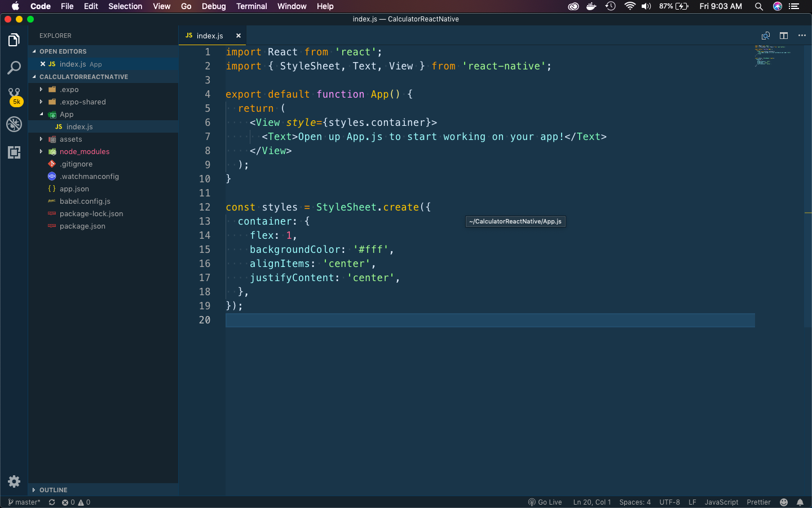Screen dimensions: 812x508
Task: Open the Terminal menu
Action: coord(251,6)
